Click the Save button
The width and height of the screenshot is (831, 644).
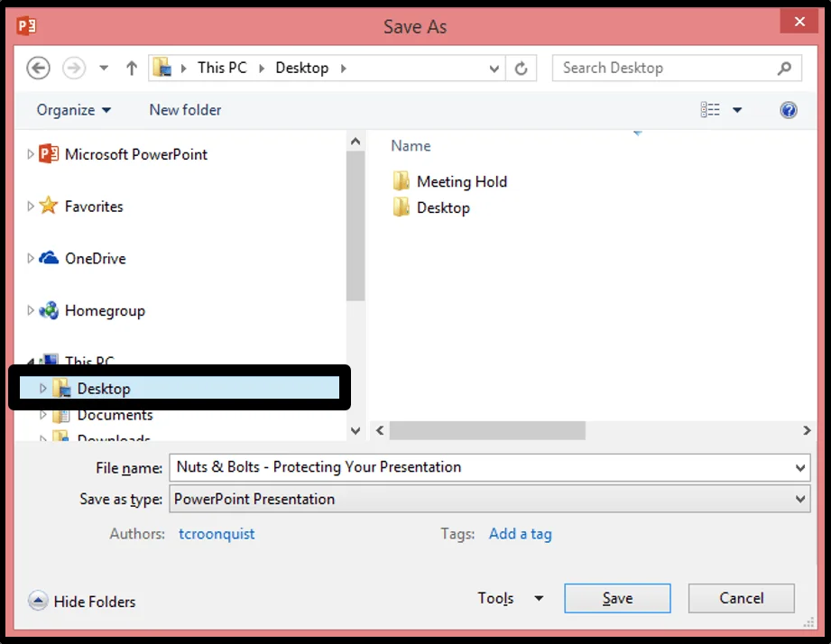[x=617, y=599]
